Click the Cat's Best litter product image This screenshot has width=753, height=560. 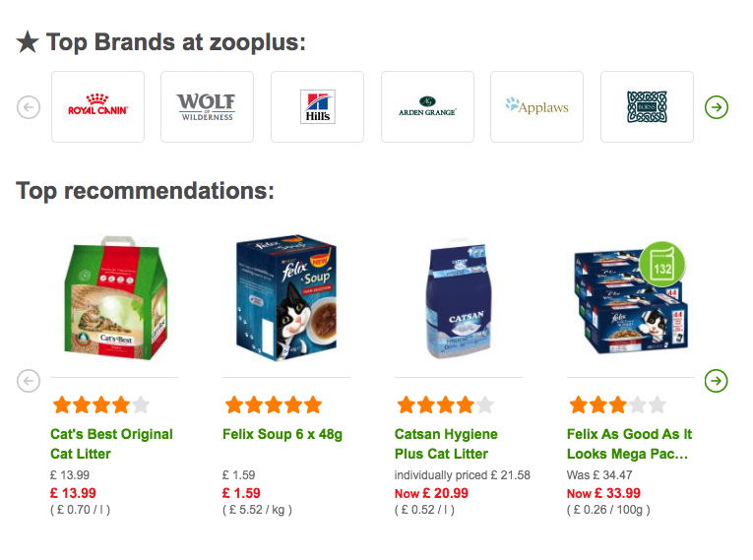tap(111, 300)
